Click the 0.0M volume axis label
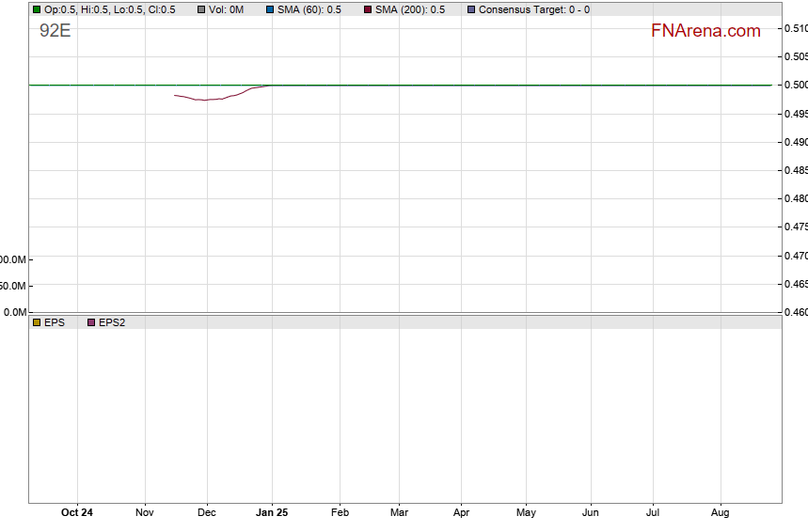 13,312
